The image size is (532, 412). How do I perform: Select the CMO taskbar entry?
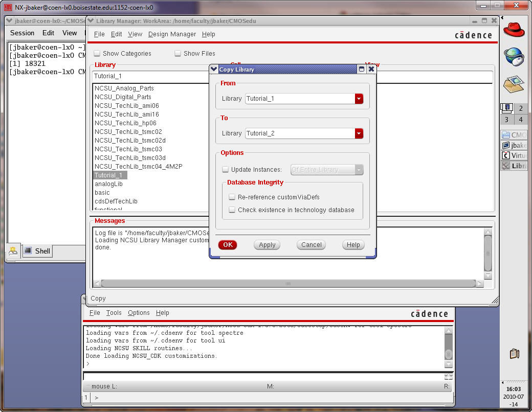pyautogui.click(x=514, y=135)
